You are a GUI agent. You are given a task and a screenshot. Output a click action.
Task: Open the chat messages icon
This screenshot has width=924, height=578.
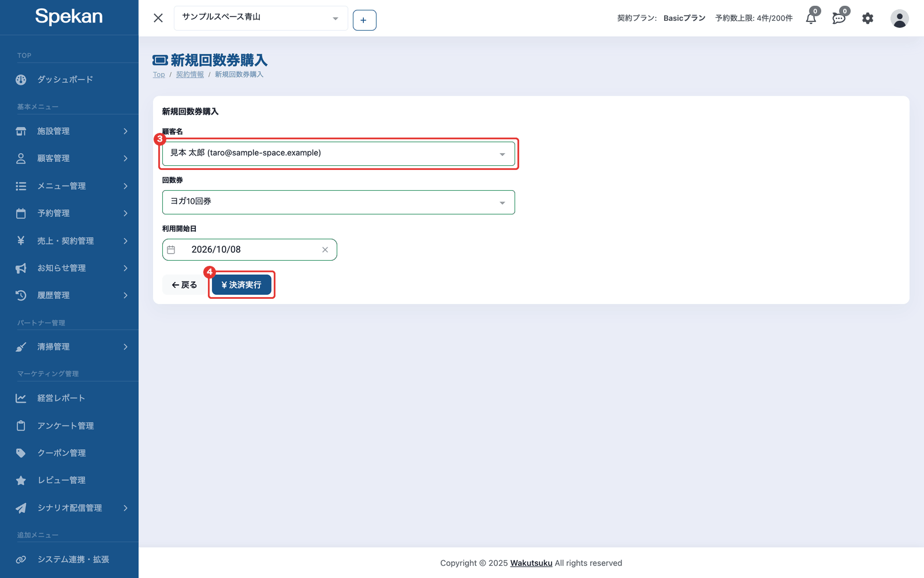839,18
